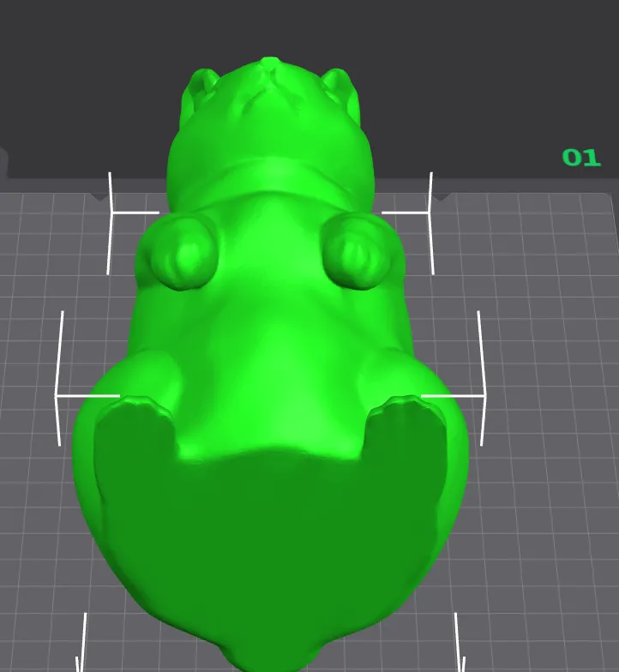619x672 pixels.
Task: Select the green 3D animal model
Action: [x=270, y=364]
